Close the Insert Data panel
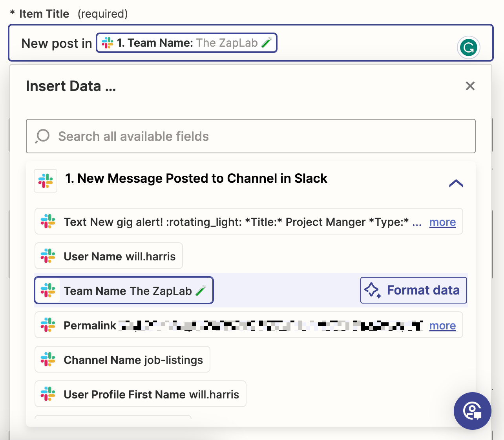 click(470, 86)
